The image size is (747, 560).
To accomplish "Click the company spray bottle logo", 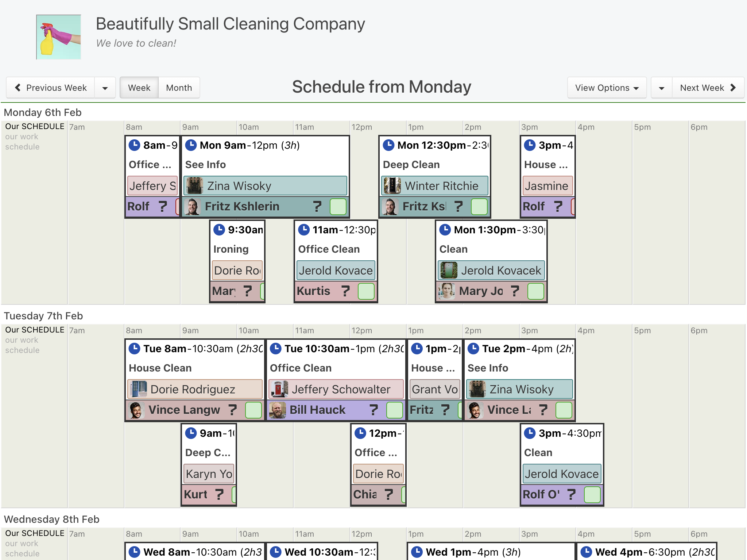I will click(58, 37).
